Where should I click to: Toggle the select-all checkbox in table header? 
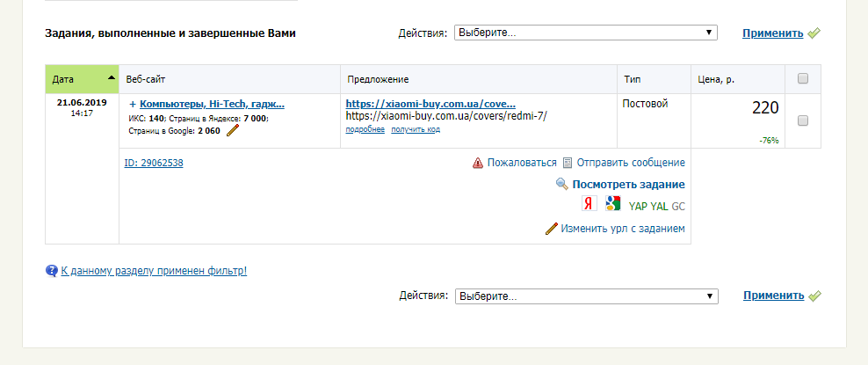pyautogui.click(x=802, y=79)
